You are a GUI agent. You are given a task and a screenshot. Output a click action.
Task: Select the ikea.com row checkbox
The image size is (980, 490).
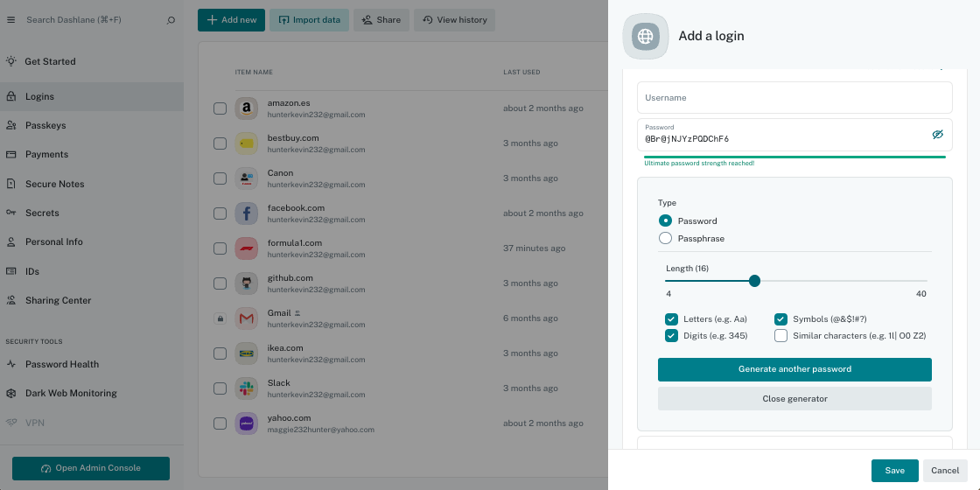click(220, 353)
